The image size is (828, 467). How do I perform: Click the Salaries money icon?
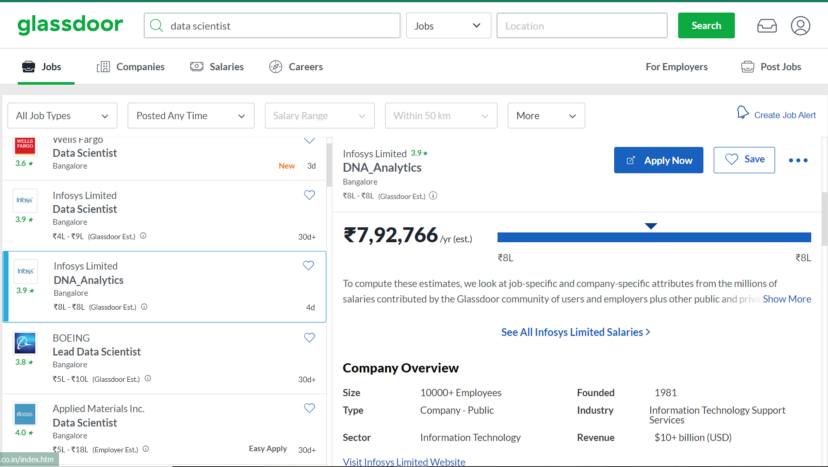pyautogui.click(x=196, y=67)
